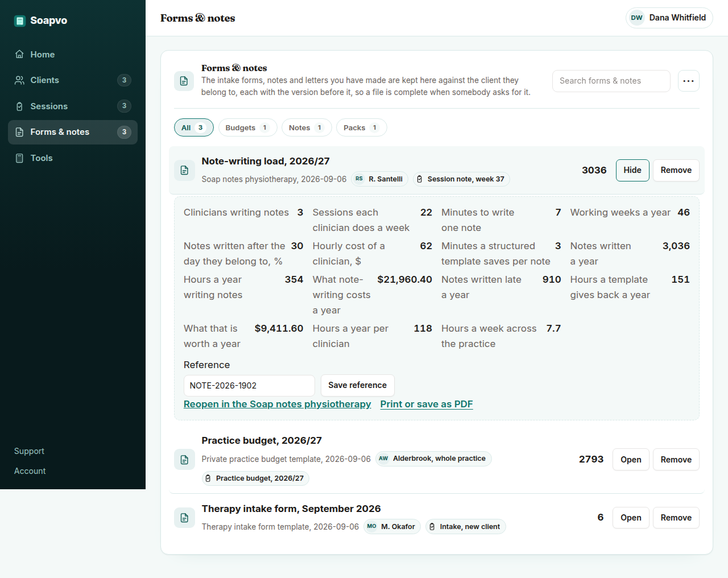Open the Account link
The width and height of the screenshot is (728, 578).
30,471
